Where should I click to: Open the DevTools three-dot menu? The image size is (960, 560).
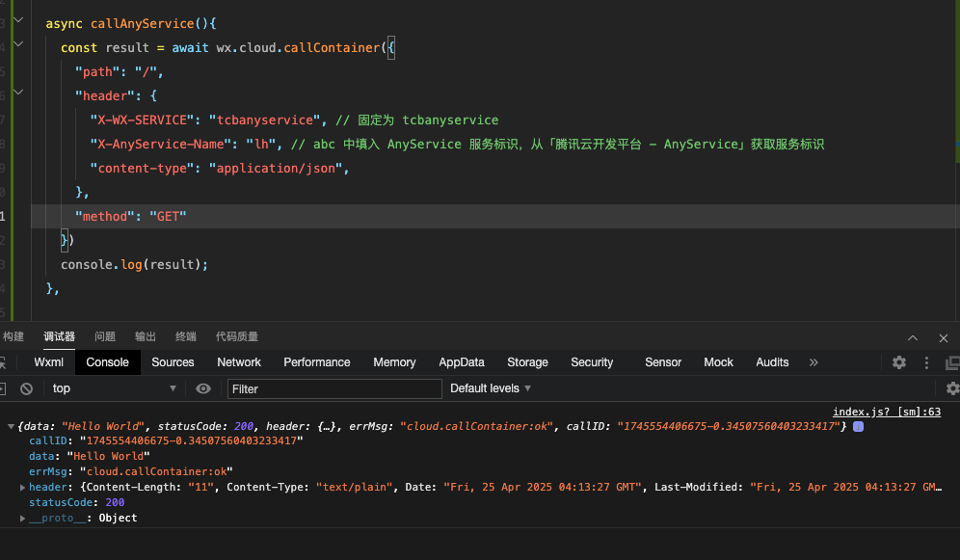pos(926,362)
